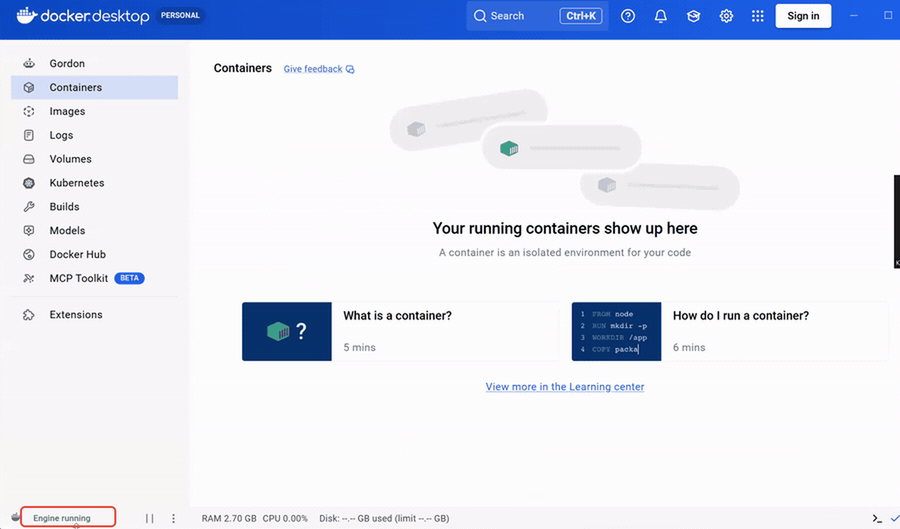Click the MCP Toolkit icon
This screenshot has height=529, width=900.
[x=29, y=278]
